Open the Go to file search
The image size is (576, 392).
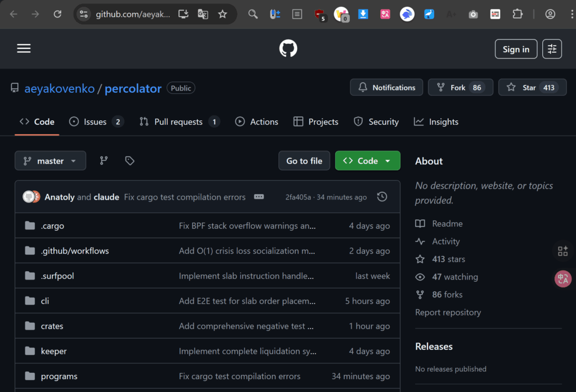tap(304, 161)
